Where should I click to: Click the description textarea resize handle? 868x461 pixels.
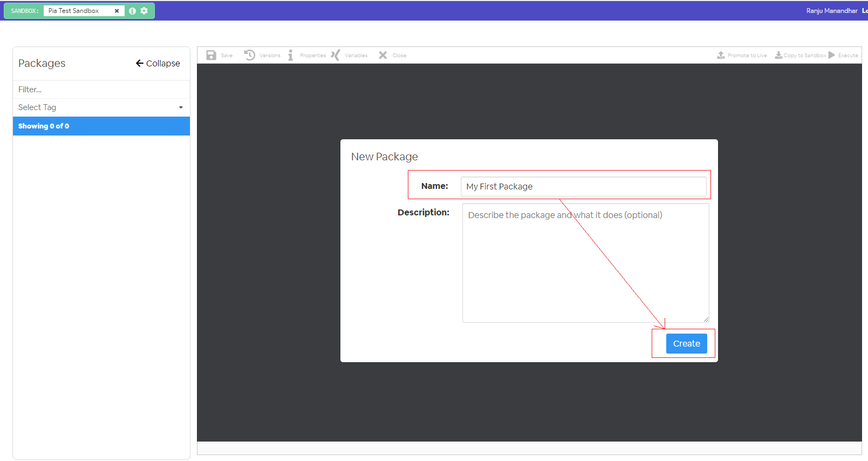(706, 320)
